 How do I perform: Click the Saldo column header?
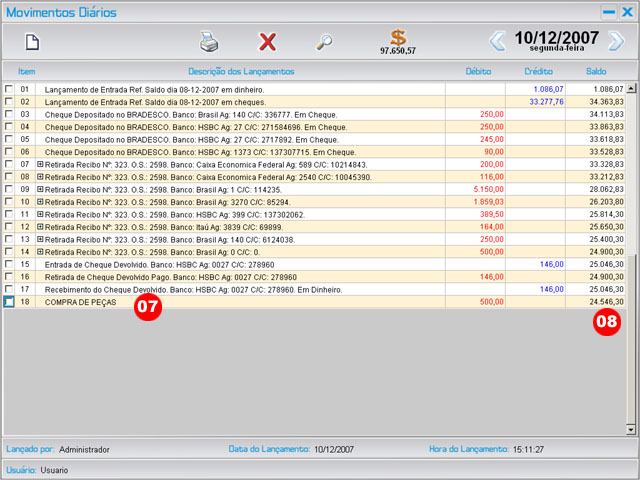596,72
